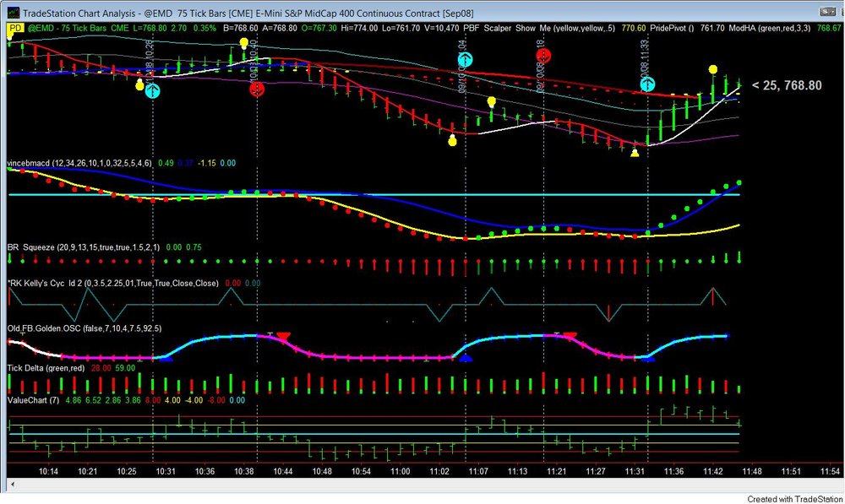Click the '10:14' time axis label
Image resolution: width=845 pixels, height=504 pixels.
coord(48,472)
